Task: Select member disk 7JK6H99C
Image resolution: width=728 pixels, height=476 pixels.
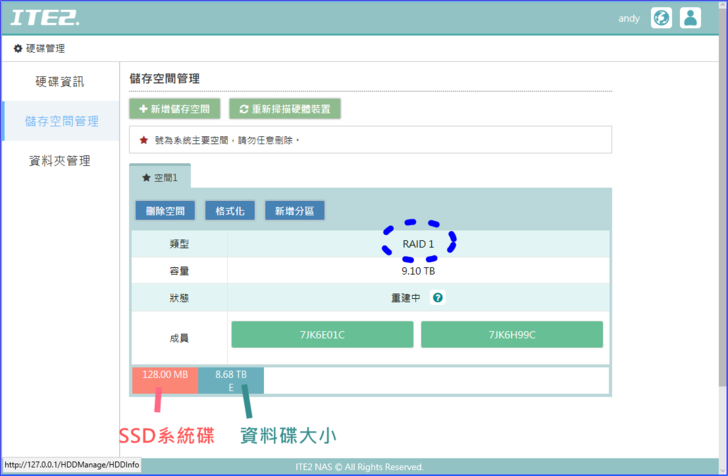Action: 511,335
